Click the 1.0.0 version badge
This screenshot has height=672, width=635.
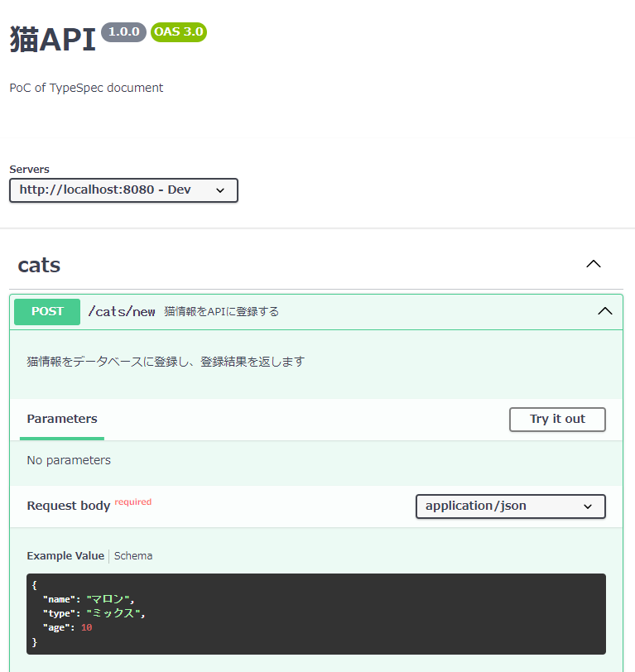[123, 31]
